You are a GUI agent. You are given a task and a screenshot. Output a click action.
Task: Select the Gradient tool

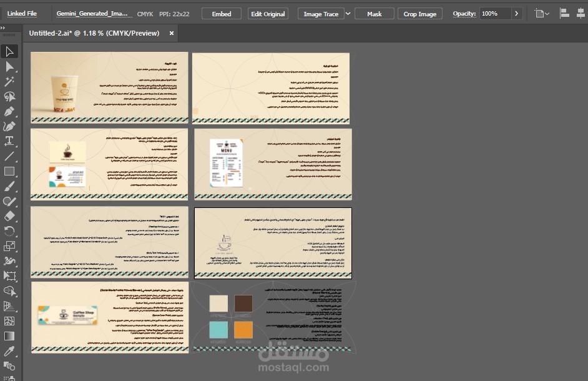9,336
